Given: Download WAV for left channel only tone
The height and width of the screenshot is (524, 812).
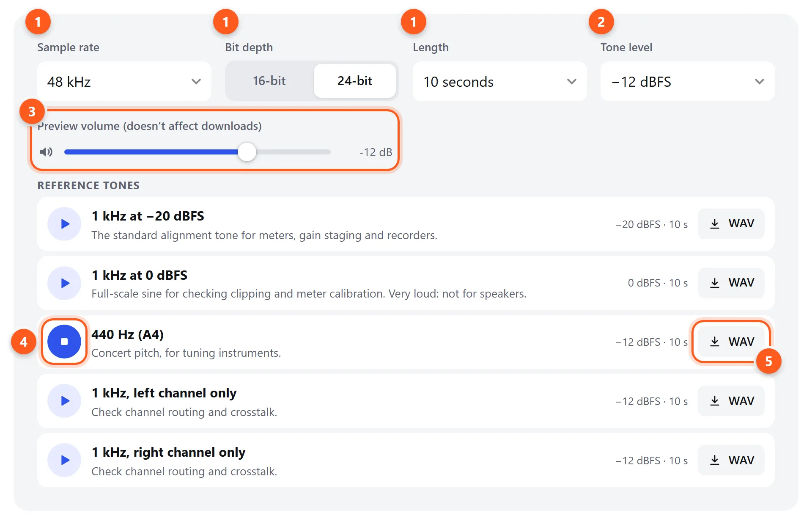Looking at the screenshot, I should pos(731,401).
